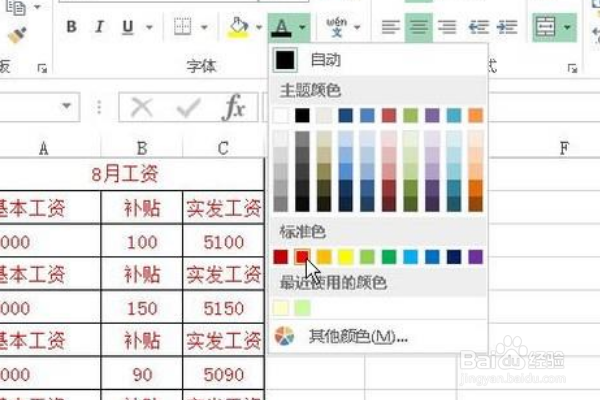Pick orange theme color swatch
Image resolution: width=600 pixels, height=400 pixels.
click(x=476, y=116)
